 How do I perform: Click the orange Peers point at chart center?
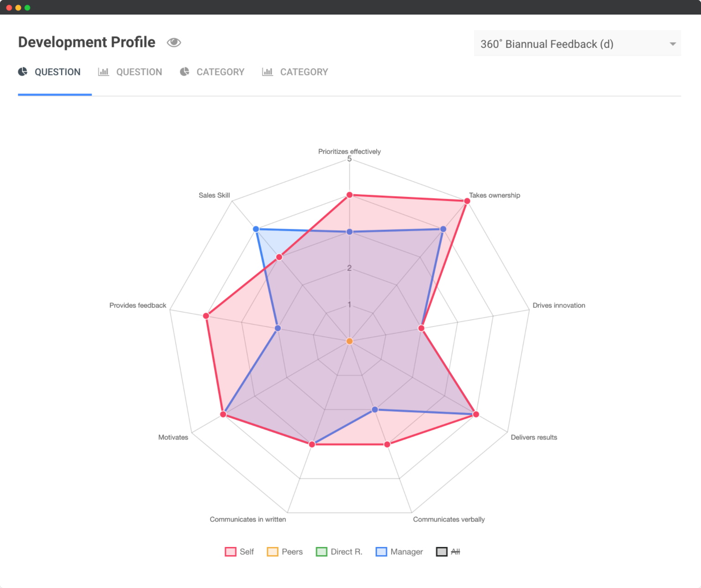tap(350, 341)
